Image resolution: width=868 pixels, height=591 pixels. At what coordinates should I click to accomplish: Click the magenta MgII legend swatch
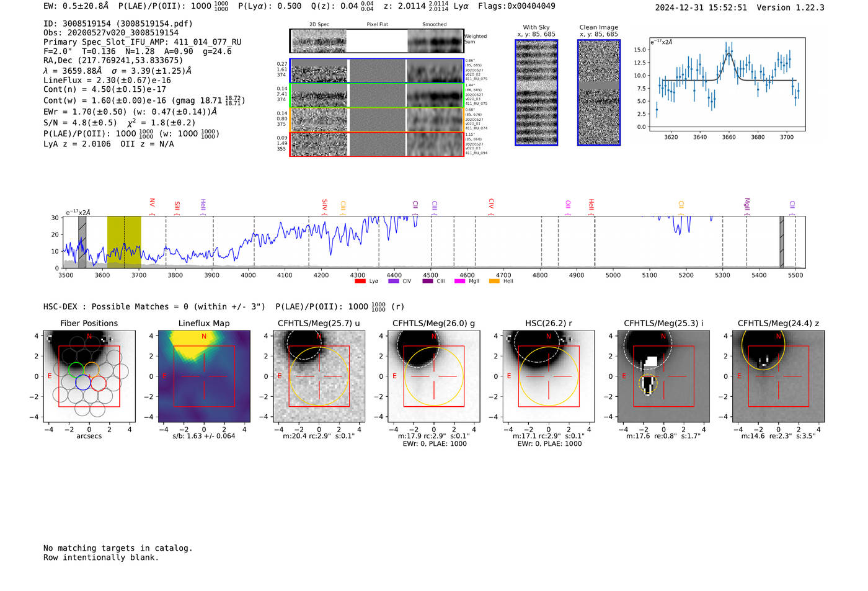[x=459, y=282]
